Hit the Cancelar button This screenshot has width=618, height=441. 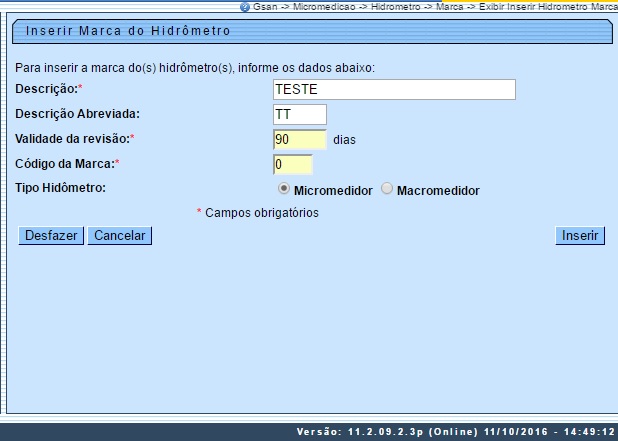click(119, 236)
